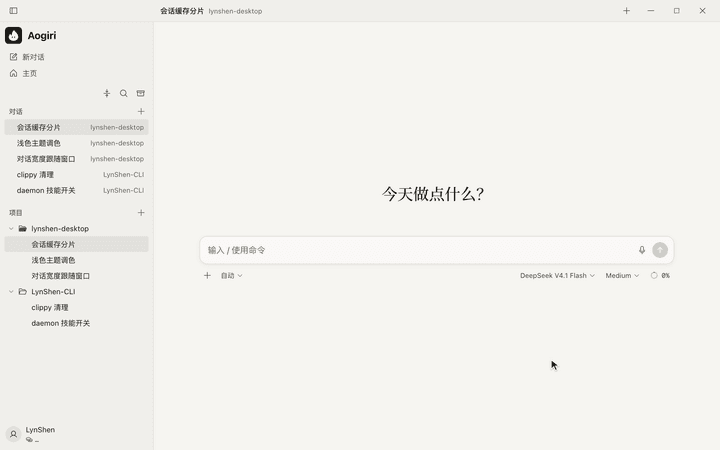Open the 自动 mode dropdown
The height and width of the screenshot is (450, 720).
pyautogui.click(x=231, y=276)
